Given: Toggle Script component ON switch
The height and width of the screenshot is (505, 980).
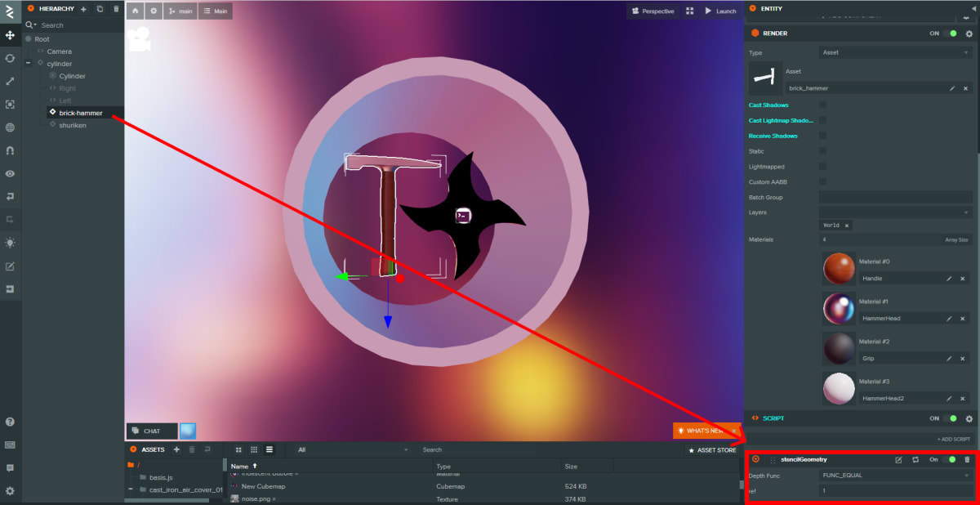Looking at the screenshot, I should (x=951, y=418).
